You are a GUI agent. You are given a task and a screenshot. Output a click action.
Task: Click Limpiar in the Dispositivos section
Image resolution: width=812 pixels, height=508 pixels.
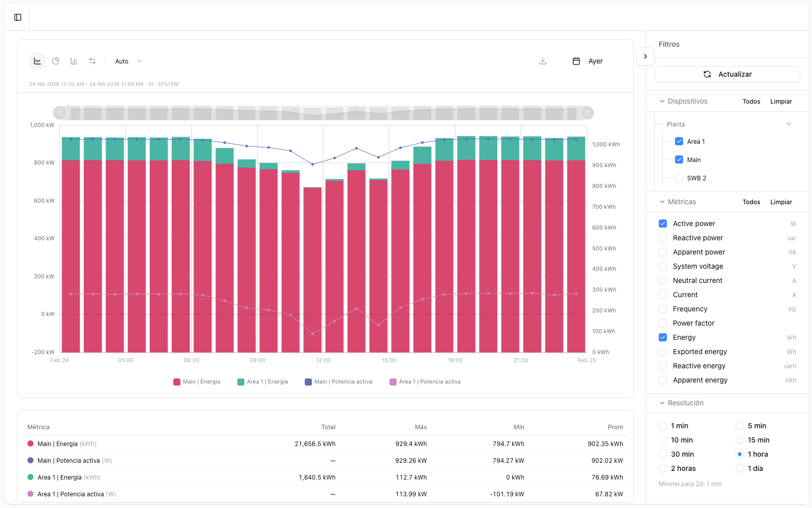coord(781,102)
